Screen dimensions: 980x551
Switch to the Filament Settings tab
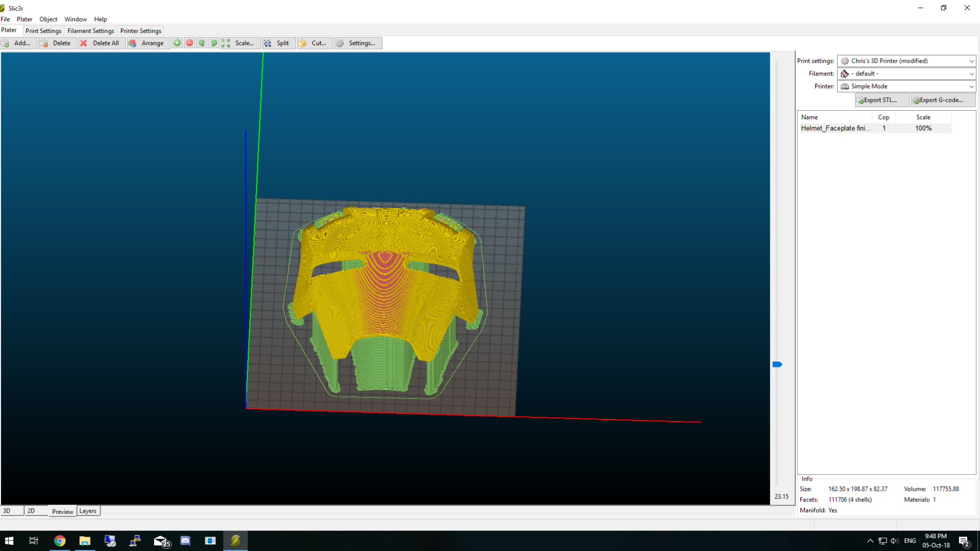click(90, 31)
